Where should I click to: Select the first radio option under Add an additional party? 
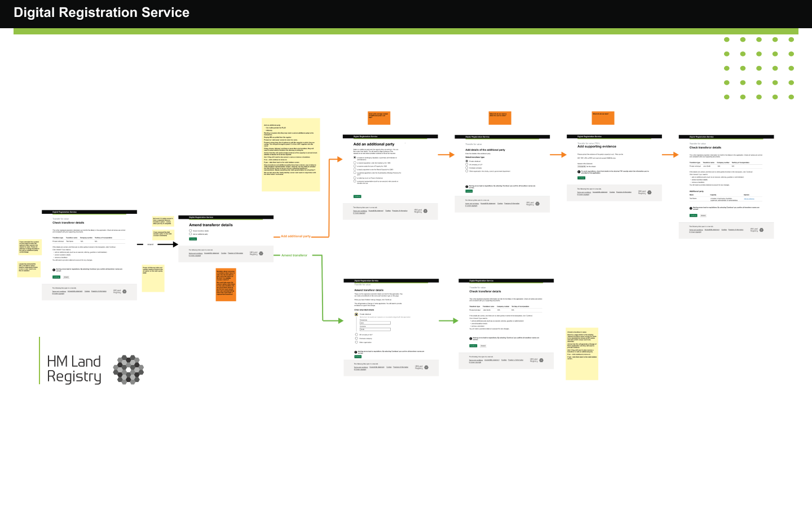coord(355,158)
